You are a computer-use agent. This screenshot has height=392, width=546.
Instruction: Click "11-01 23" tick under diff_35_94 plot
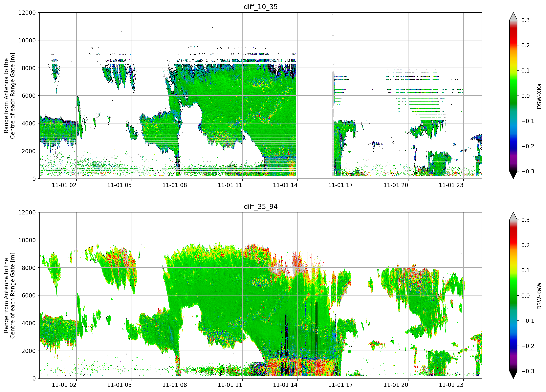(451, 385)
